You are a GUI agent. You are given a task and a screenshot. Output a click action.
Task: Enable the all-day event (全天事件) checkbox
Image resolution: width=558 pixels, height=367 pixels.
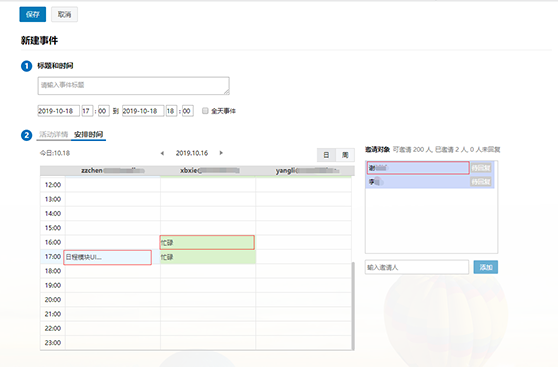pos(205,111)
